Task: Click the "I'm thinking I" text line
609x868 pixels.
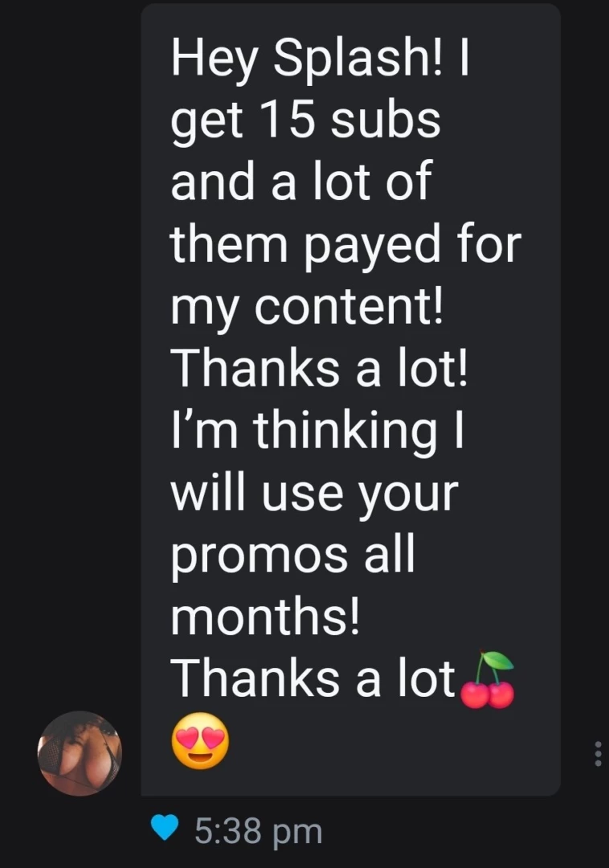Action: click(319, 430)
